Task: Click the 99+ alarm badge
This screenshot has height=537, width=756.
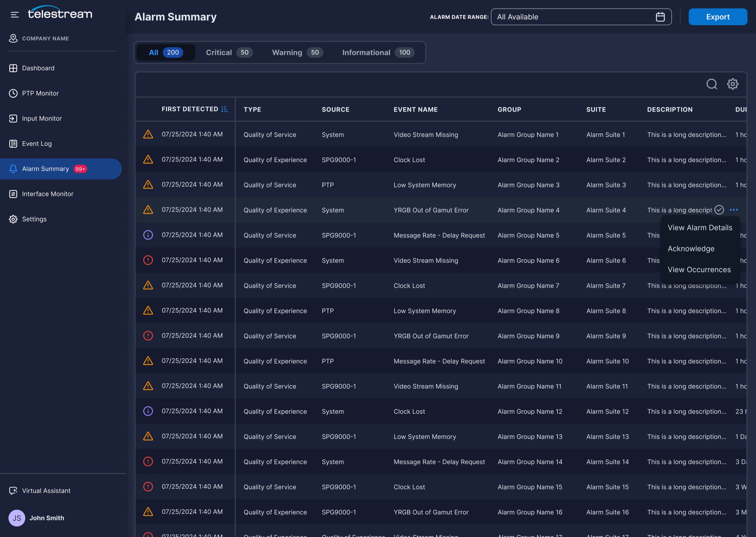Action: tap(80, 169)
